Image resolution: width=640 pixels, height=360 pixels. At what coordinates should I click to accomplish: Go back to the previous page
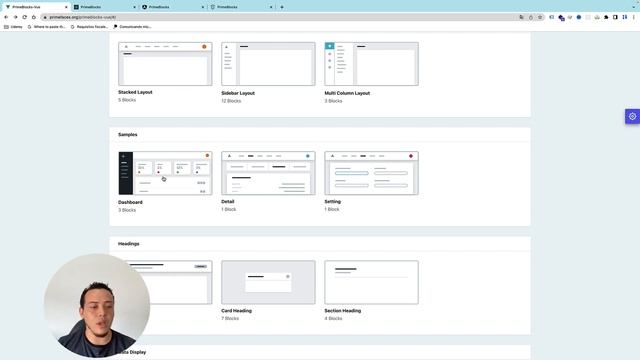[x=6, y=17]
